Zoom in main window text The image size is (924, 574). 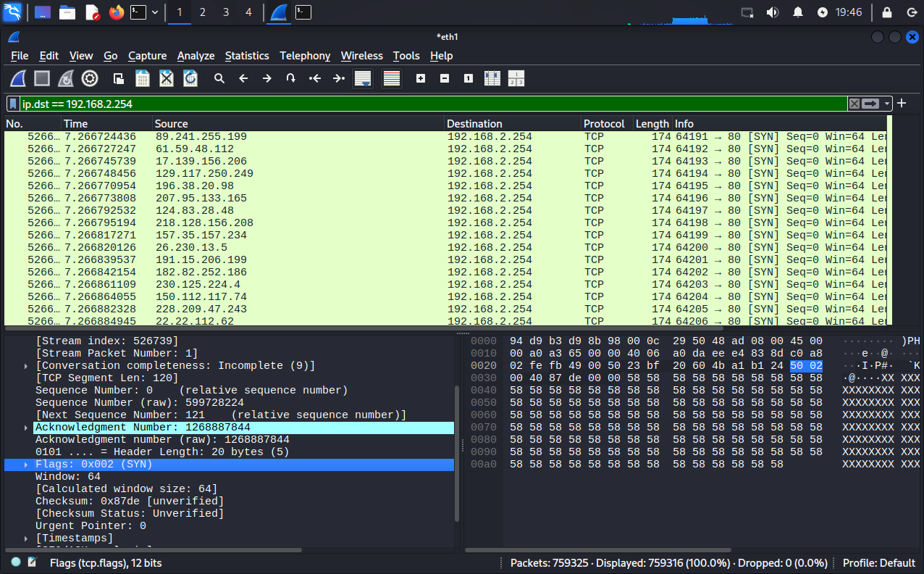pyautogui.click(x=421, y=78)
